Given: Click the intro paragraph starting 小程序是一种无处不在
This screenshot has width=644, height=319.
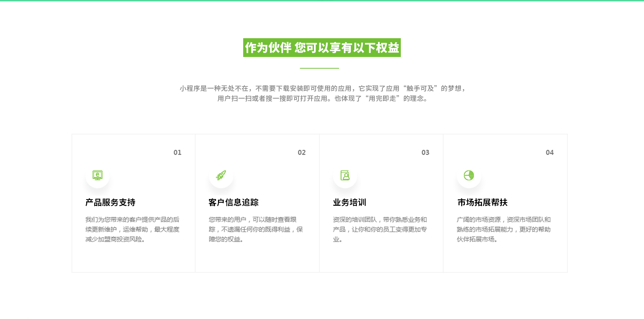Looking at the screenshot, I should [x=322, y=93].
